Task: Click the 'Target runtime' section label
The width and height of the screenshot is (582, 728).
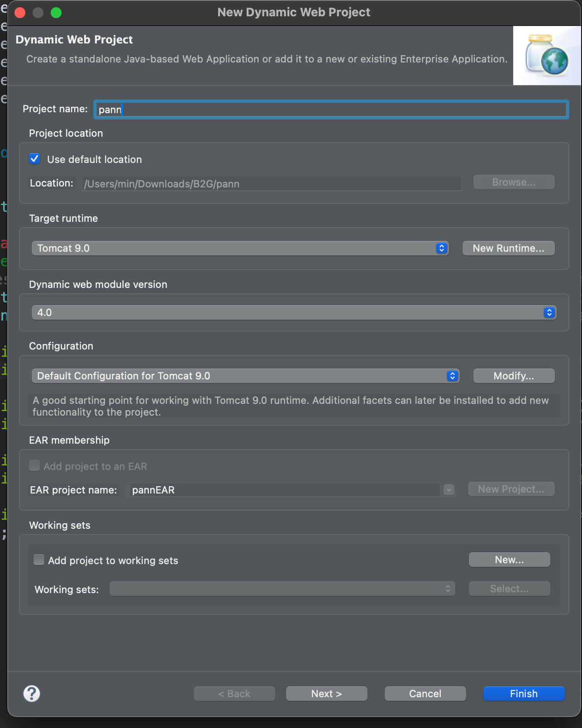Action: [x=63, y=218]
